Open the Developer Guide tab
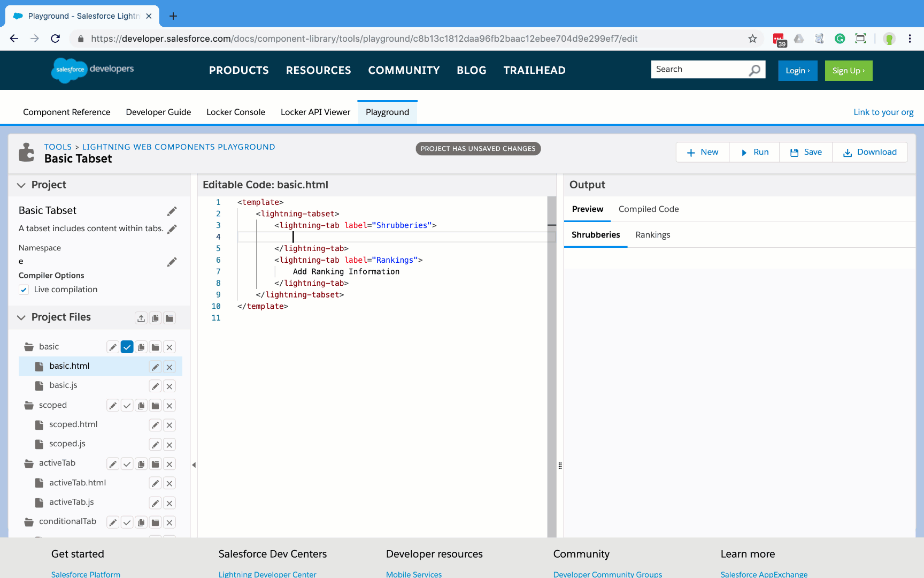 158,112
